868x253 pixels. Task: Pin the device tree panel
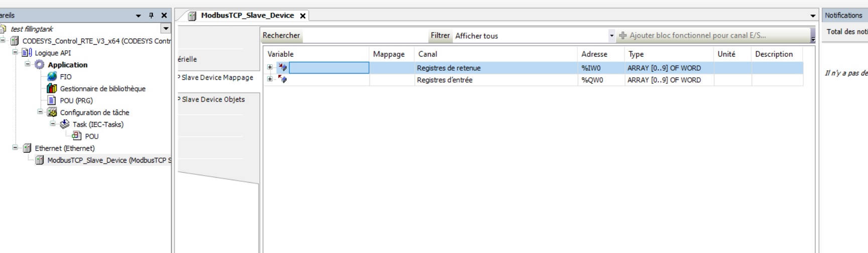pos(151,16)
